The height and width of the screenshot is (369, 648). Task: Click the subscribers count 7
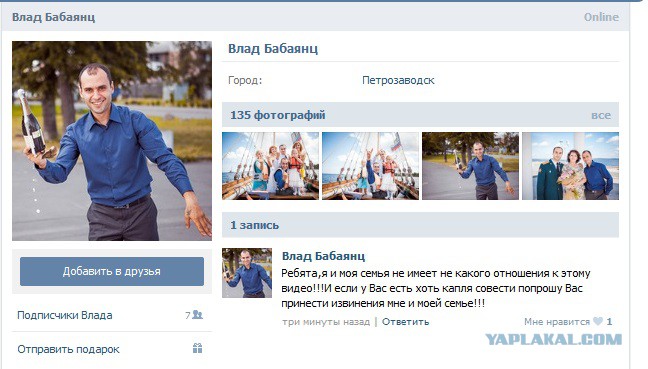pyautogui.click(x=188, y=315)
